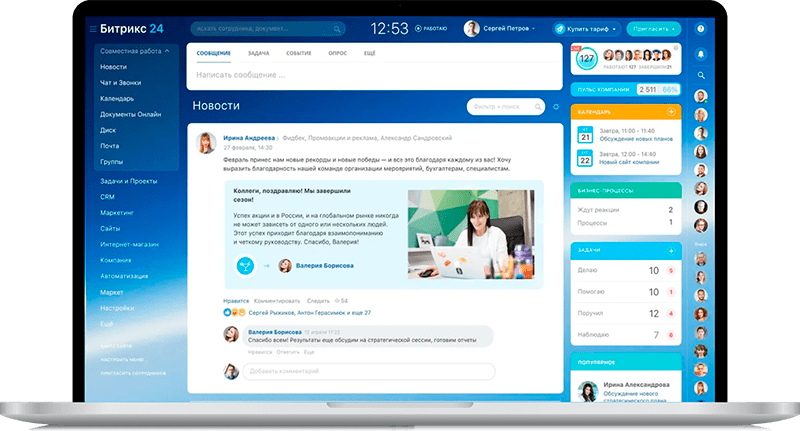This screenshot has height=431, width=800.
Task: Click the hamburger menu icon beside Битрикс 24
Action: [x=93, y=29]
